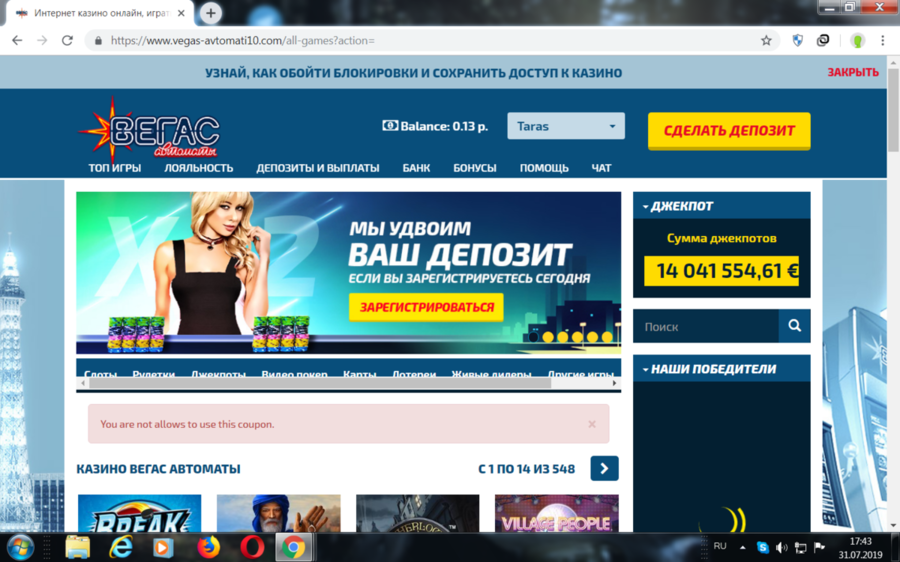Reload the page with the refresh icon
Viewport: 900px width, 562px height.
coord(67,41)
